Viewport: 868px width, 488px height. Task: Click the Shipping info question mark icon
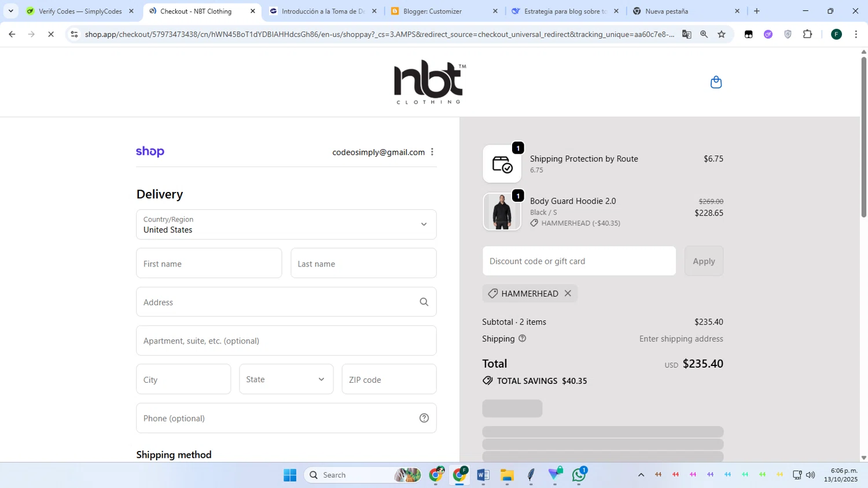pos(523,339)
